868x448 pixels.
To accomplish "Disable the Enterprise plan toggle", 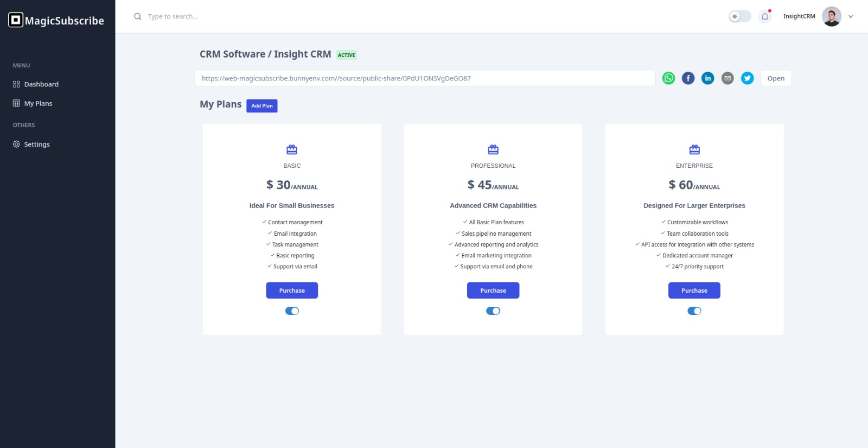I will click(694, 311).
